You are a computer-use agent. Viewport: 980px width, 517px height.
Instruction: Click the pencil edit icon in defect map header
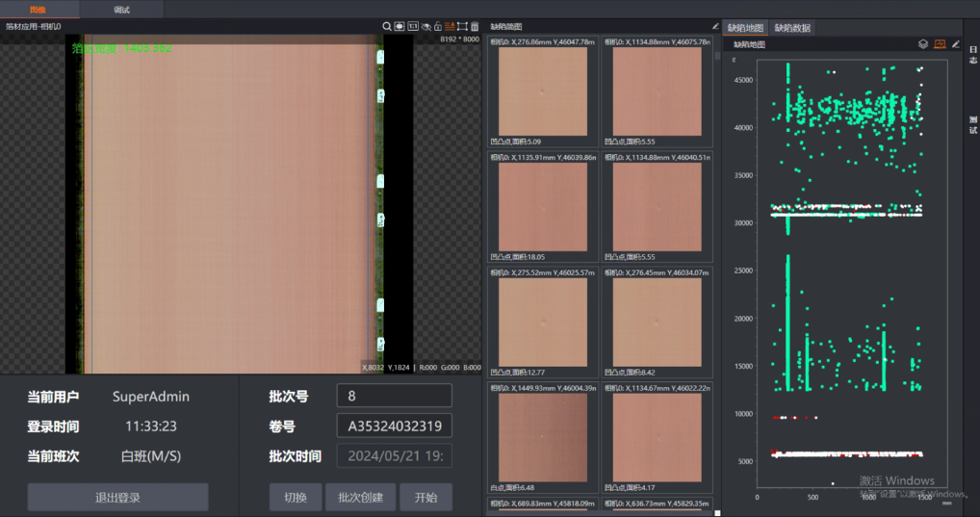(955, 43)
